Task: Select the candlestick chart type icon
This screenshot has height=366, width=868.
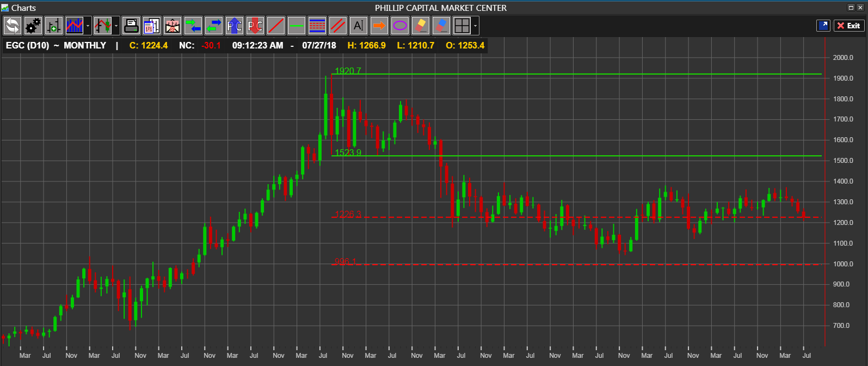Action: (103, 26)
